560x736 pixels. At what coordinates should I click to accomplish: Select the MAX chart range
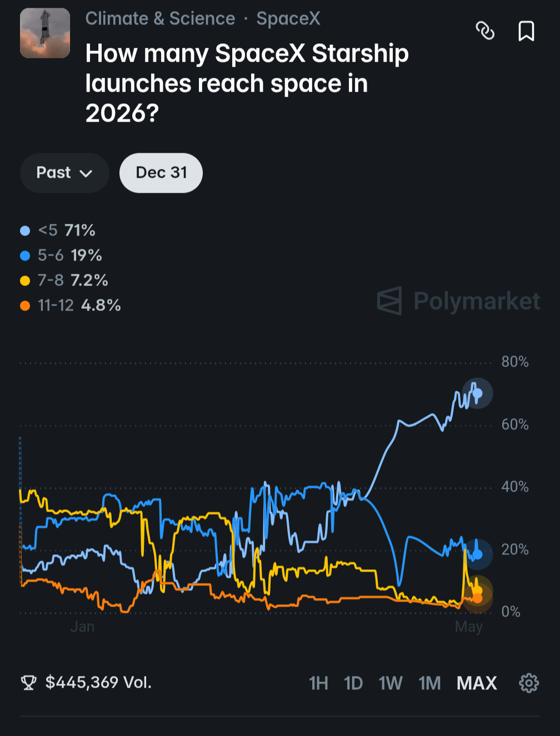477,683
